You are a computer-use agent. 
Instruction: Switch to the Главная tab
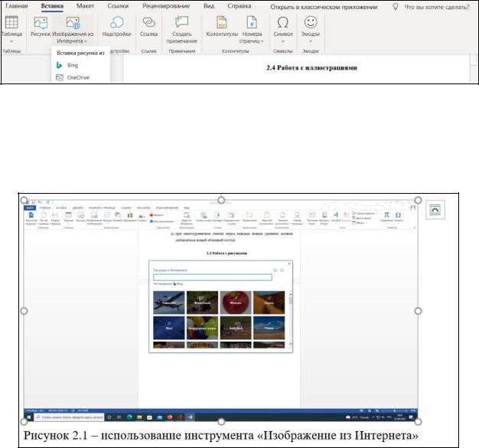tap(17, 6)
